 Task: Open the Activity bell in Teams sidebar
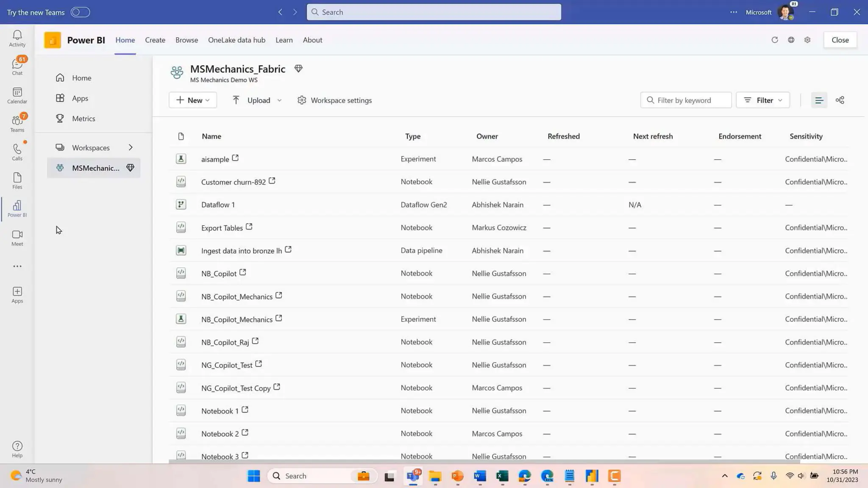[17, 38]
